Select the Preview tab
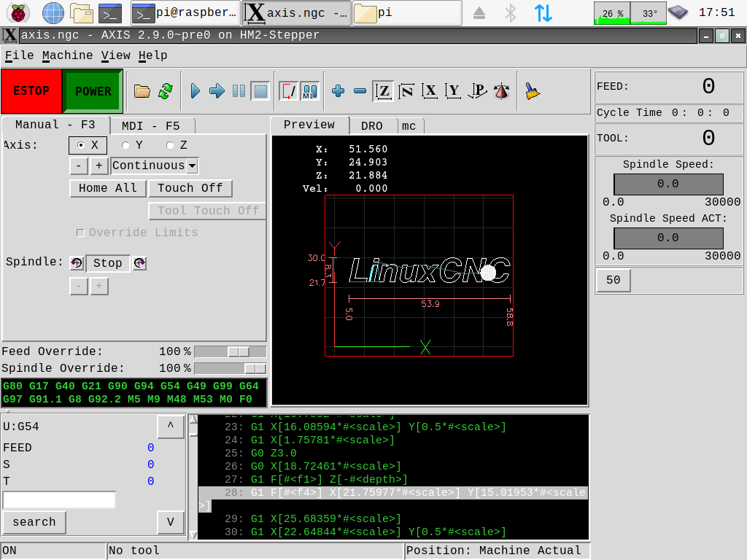747x560 pixels. 309,125
